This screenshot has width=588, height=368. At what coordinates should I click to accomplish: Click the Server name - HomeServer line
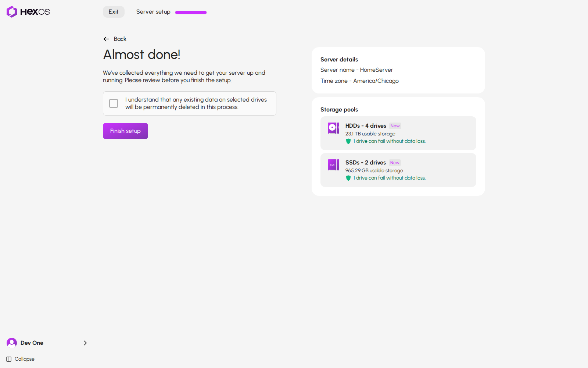click(356, 70)
